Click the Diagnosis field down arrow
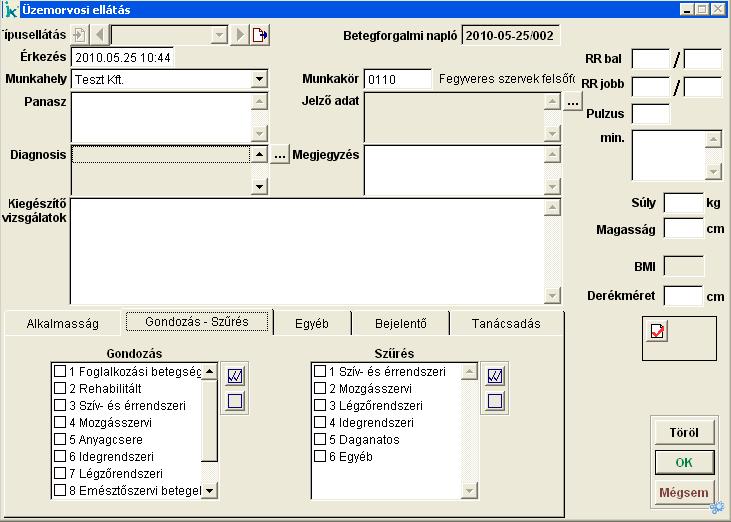731x522 pixels. pos(259,186)
